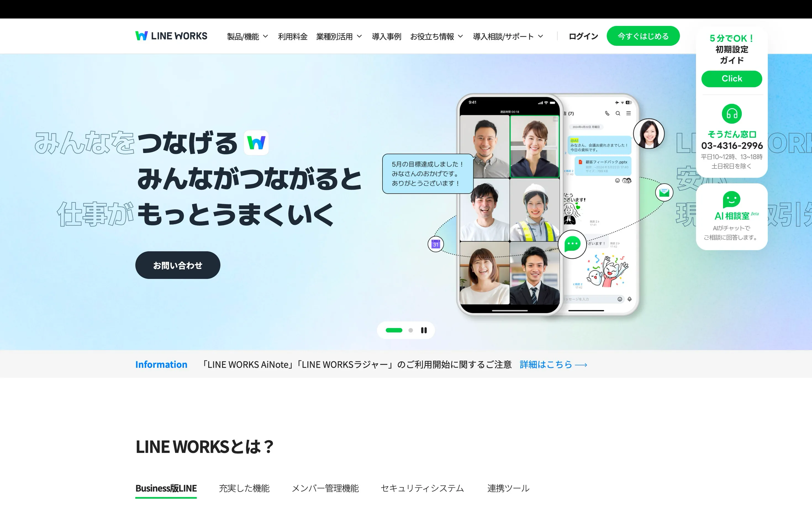The height and width of the screenshot is (528, 812).
Task: Click the 今すぐはじめる green button
Action: (643, 36)
